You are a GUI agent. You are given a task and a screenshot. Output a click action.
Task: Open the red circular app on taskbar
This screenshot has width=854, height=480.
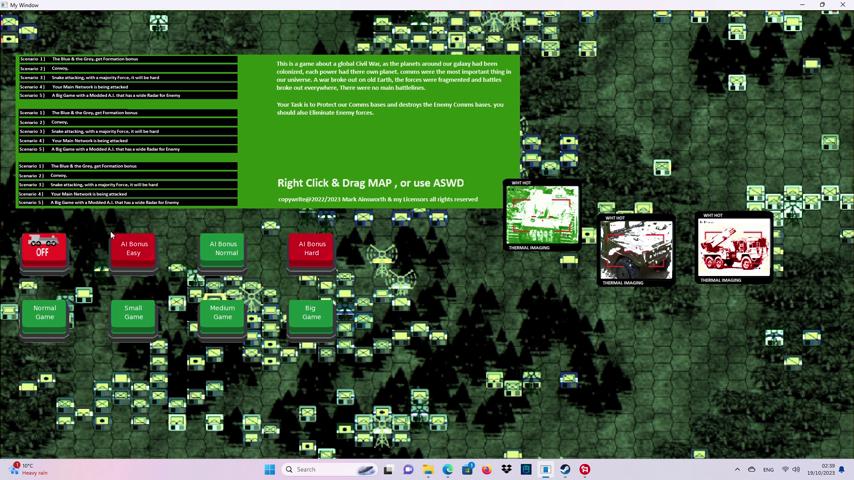coord(584,469)
